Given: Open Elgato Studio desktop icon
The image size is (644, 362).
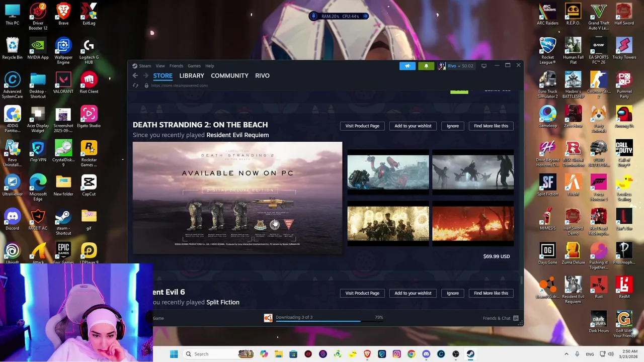Looking at the screenshot, I should (x=89, y=117).
